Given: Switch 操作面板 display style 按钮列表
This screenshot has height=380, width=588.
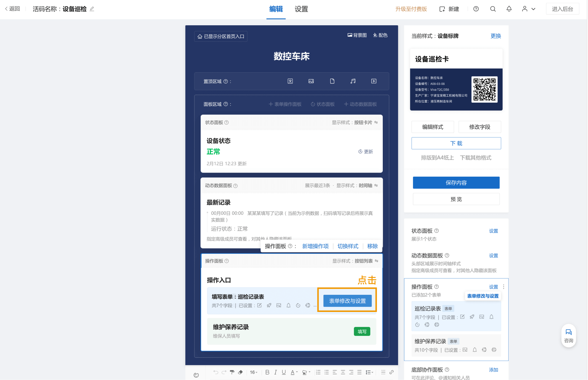Looking at the screenshot, I should [x=366, y=261].
